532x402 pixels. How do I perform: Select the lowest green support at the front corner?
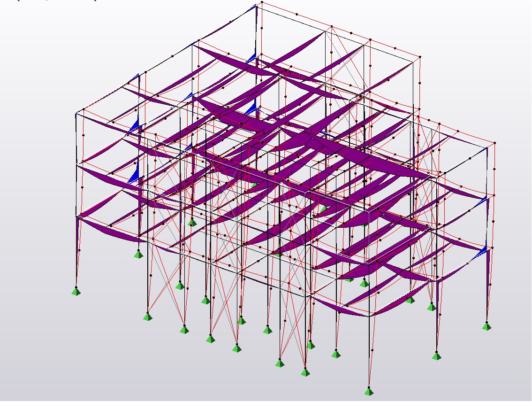[x=369, y=392]
